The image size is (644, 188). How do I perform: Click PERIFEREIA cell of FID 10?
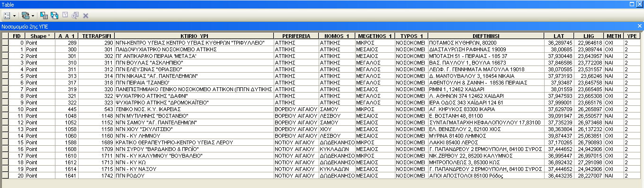click(x=296, y=109)
